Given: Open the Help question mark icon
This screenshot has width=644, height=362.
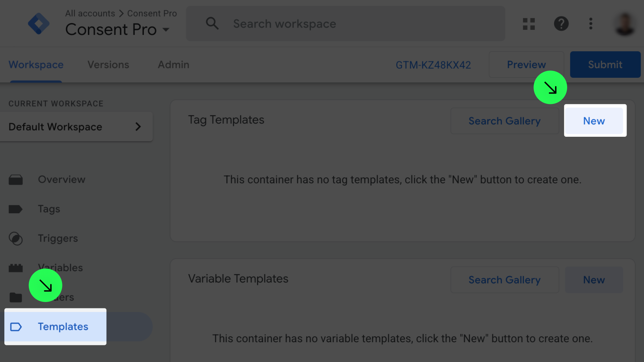Looking at the screenshot, I should [x=561, y=24].
